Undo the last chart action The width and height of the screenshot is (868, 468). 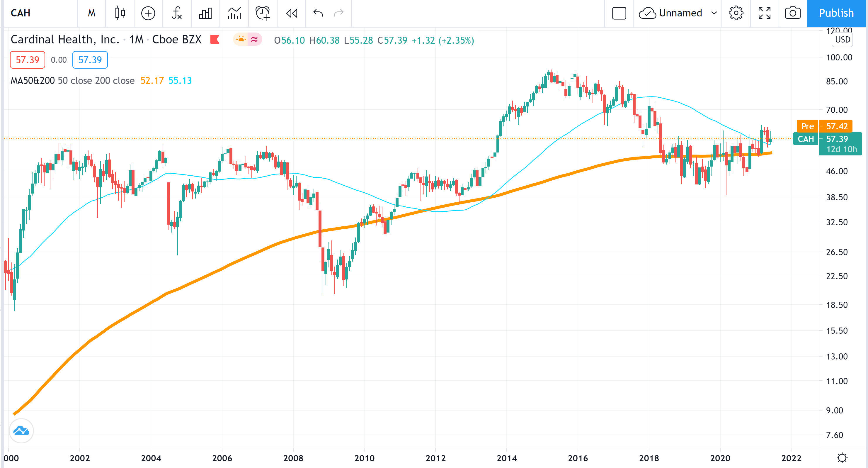[317, 13]
